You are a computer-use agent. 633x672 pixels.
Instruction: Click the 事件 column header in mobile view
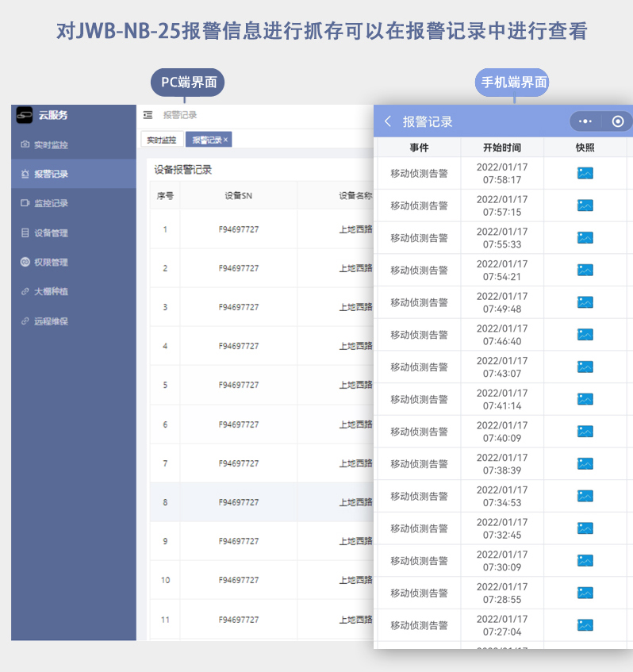click(x=419, y=148)
